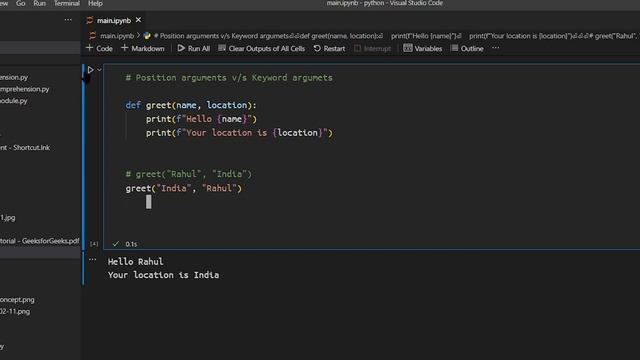Select the module.py file in explorer
Screen dimensions: 640x360
point(13,101)
